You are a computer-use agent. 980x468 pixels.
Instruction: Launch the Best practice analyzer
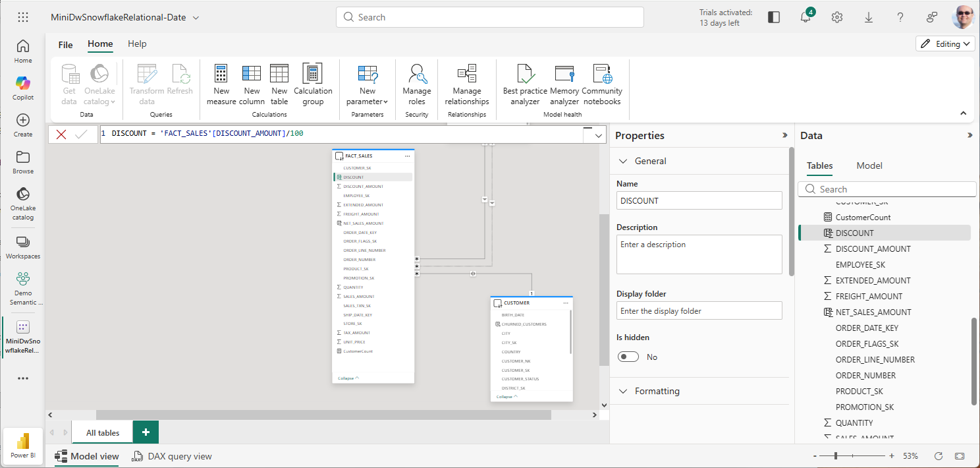(524, 74)
